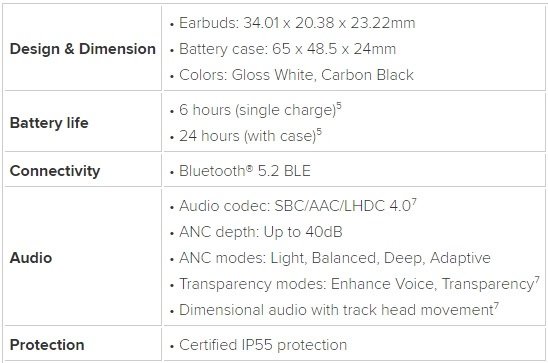
Task: Click footnote 7 after LHDC 4.0
Action: [414, 202]
